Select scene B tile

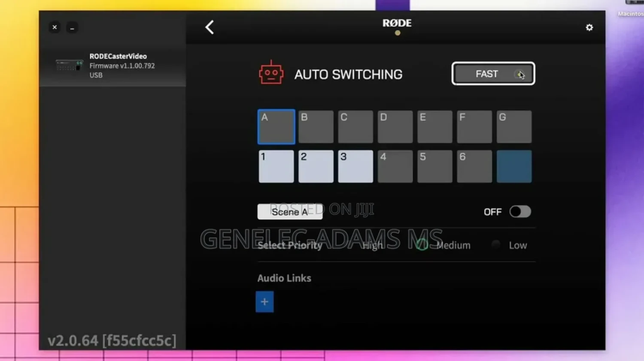pyautogui.click(x=316, y=127)
